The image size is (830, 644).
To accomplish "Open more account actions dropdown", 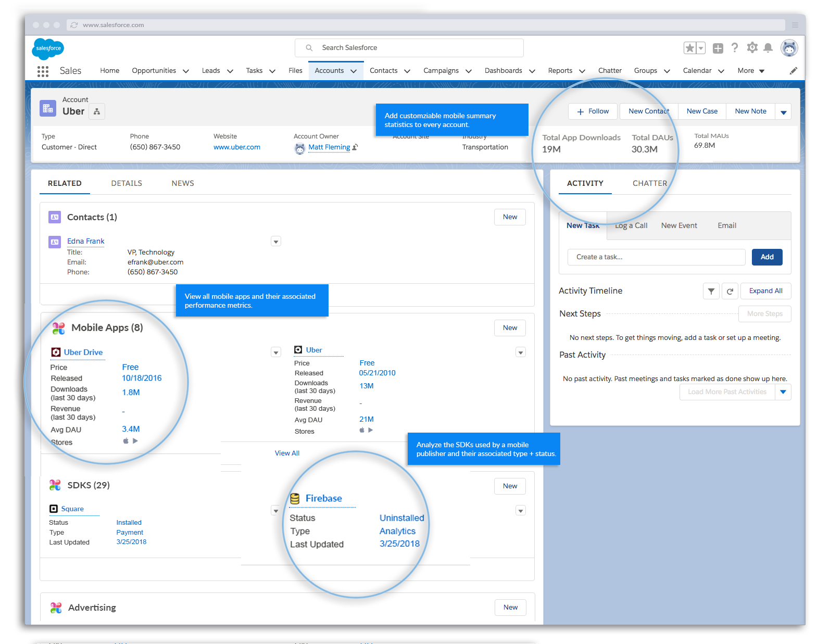I will click(783, 111).
